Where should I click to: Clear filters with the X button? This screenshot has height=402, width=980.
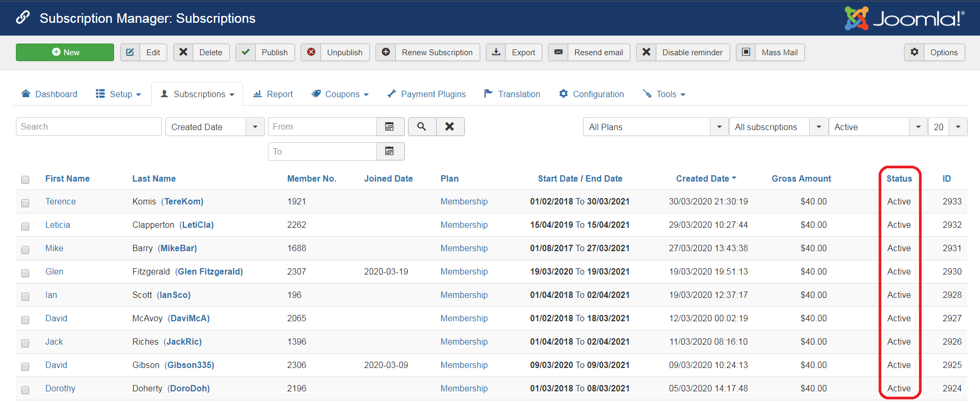(450, 126)
